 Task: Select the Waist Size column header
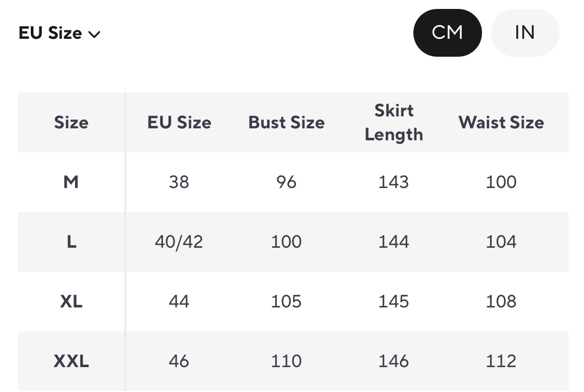coord(501,122)
